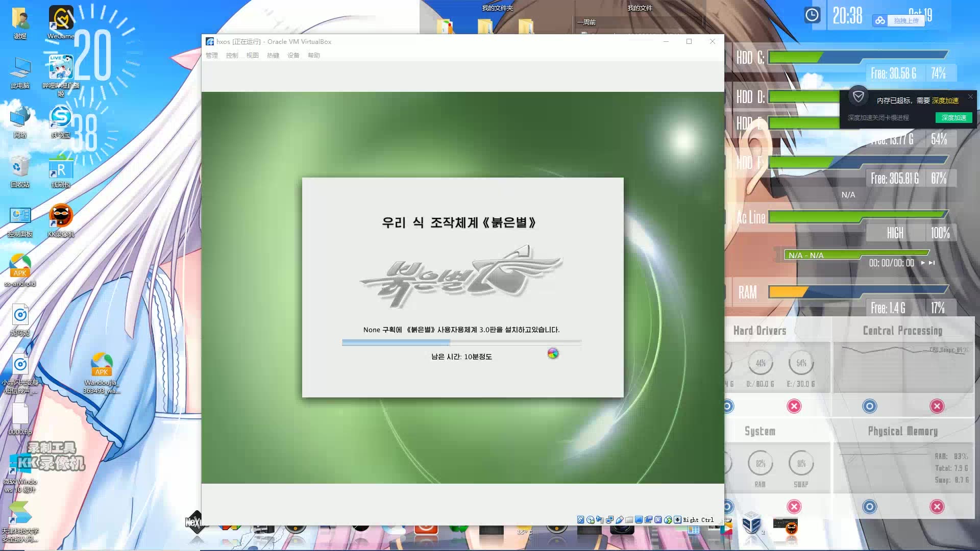Click the 붉은별 logo in installer dialog
This screenshot has width=980, height=551.
(461, 276)
